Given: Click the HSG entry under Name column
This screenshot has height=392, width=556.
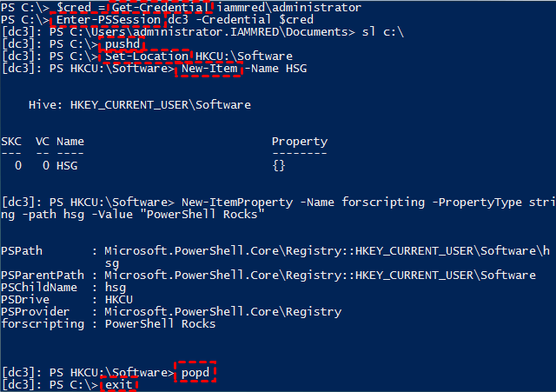Looking at the screenshot, I should (x=67, y=165).
